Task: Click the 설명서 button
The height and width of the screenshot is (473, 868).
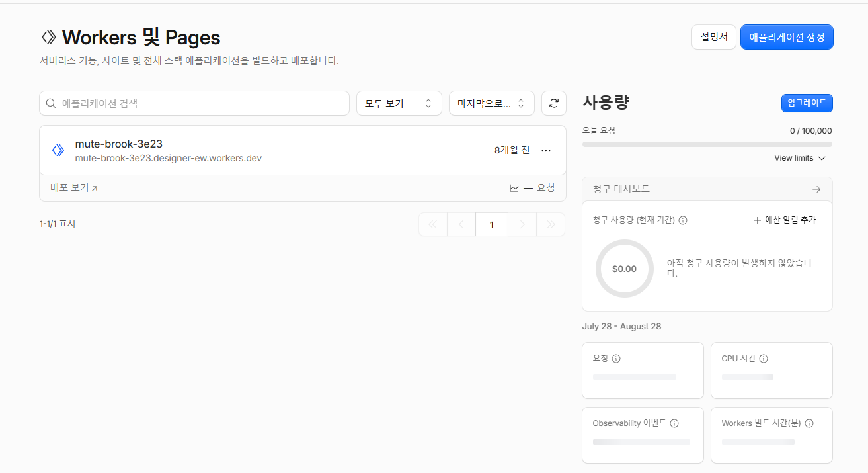Action: (714, 37)
